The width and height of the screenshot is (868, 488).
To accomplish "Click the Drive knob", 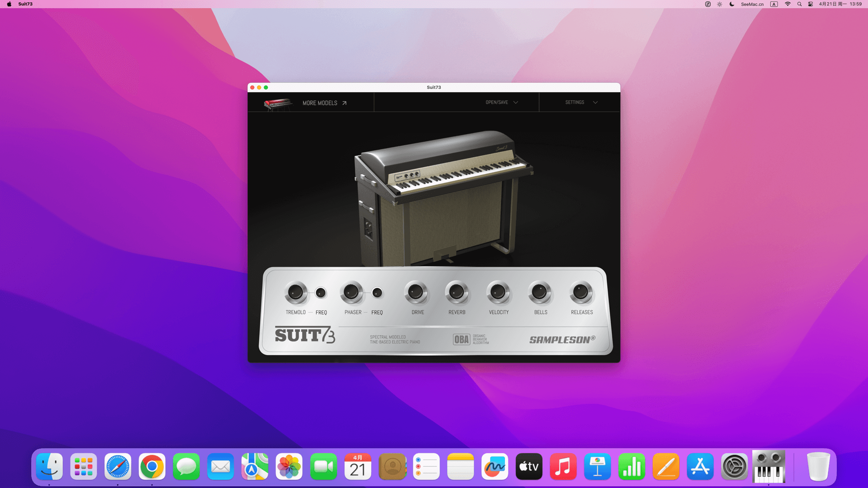I will (x=416, y=293).
